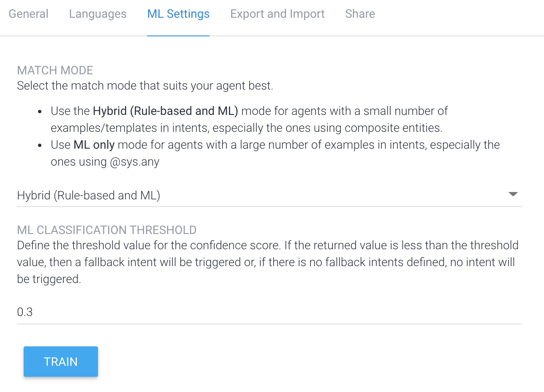Screen dimensions: 544x392
Task: Click the MATCH MODE section heading
Action: (x=55, y=70)
